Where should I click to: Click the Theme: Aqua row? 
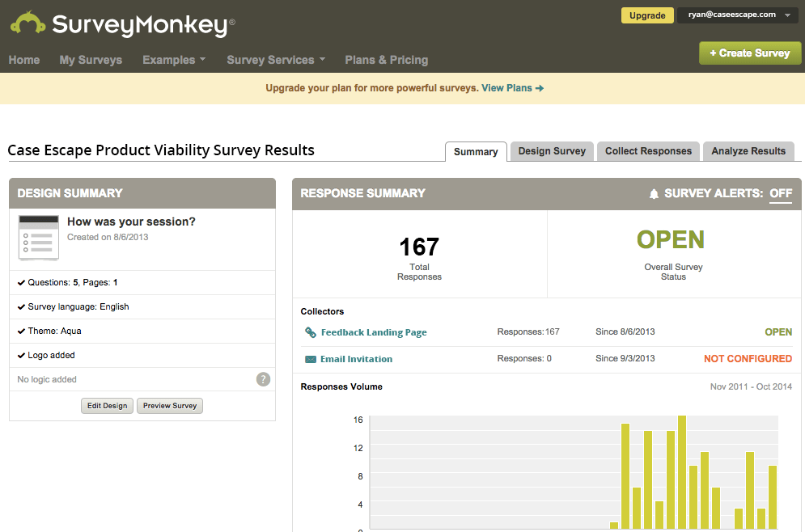pos(142,331)
